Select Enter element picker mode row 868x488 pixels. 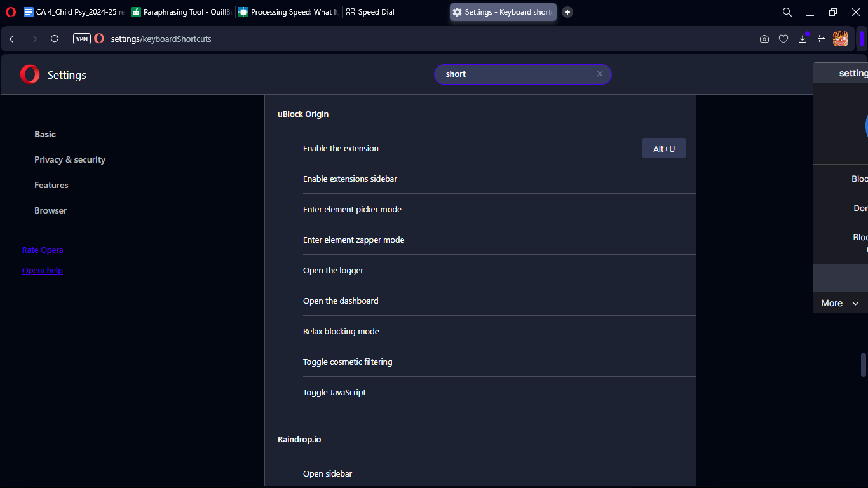(x=499, y=209)
